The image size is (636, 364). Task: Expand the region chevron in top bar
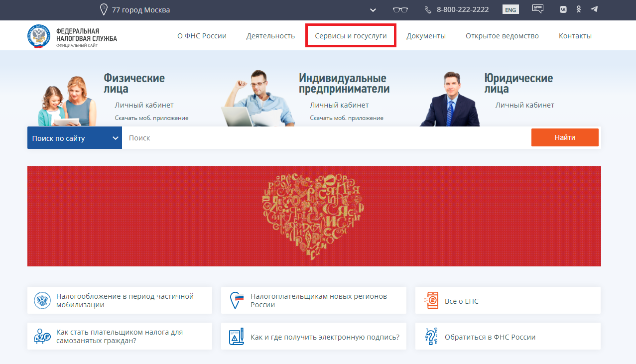click(x=373, y=10)
